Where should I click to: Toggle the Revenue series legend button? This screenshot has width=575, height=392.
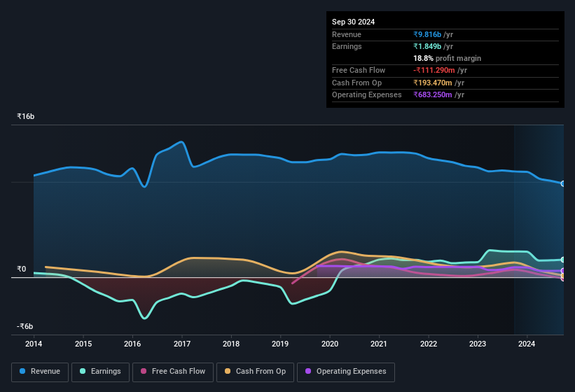40,372
